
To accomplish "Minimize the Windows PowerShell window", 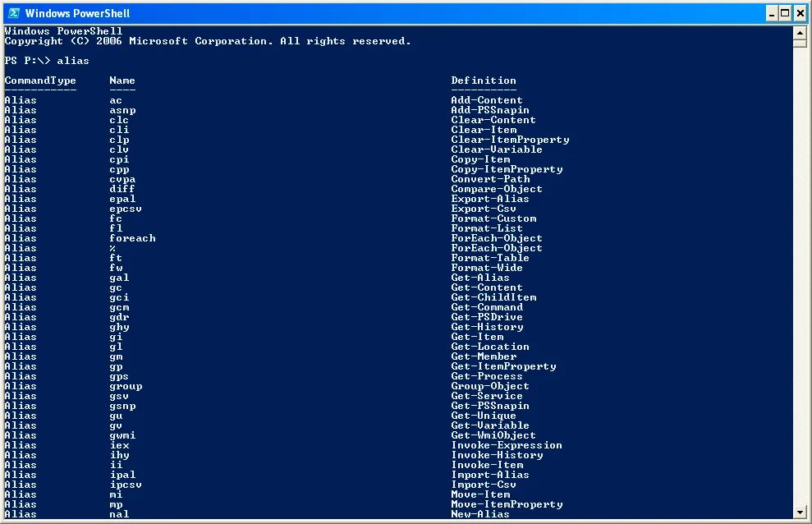I will 772,13.
